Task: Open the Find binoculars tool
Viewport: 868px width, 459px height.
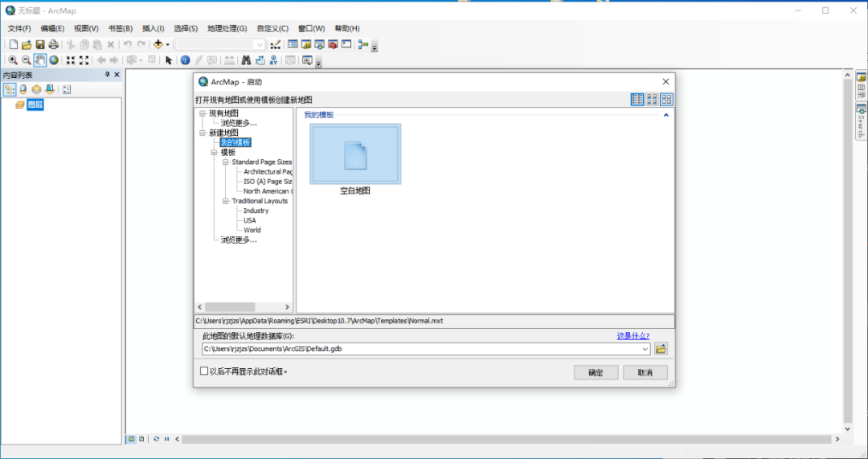Action: (247, 59)
